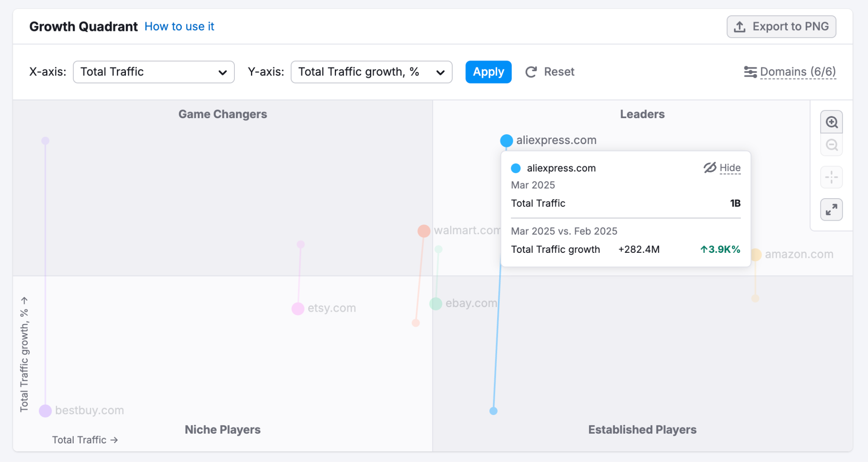Screen dimensions: 868x462
Task: Click the zoom in magnifier icon
Action: tap(831, 122)
